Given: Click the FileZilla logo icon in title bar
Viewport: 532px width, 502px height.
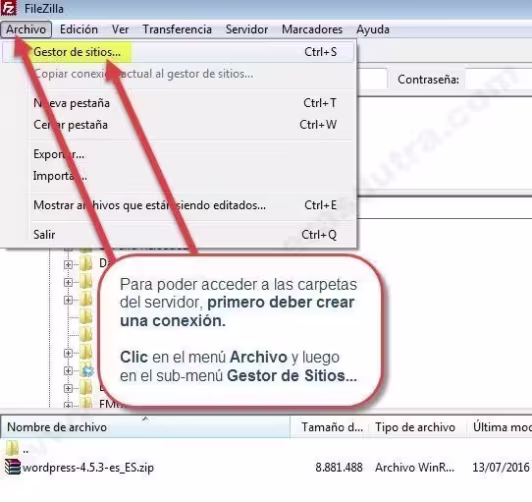Looking at the screenshot, I should click(8, 8).
